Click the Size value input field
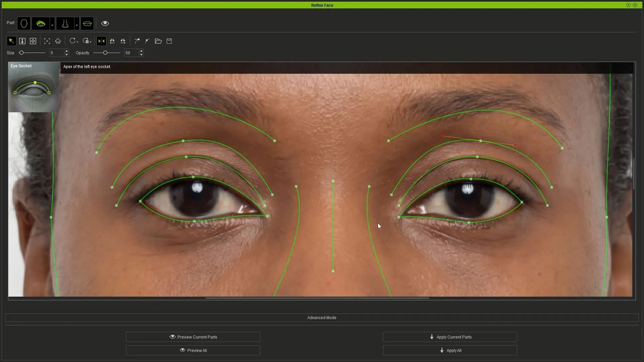The image size is (644, 362). coord(56,53)
